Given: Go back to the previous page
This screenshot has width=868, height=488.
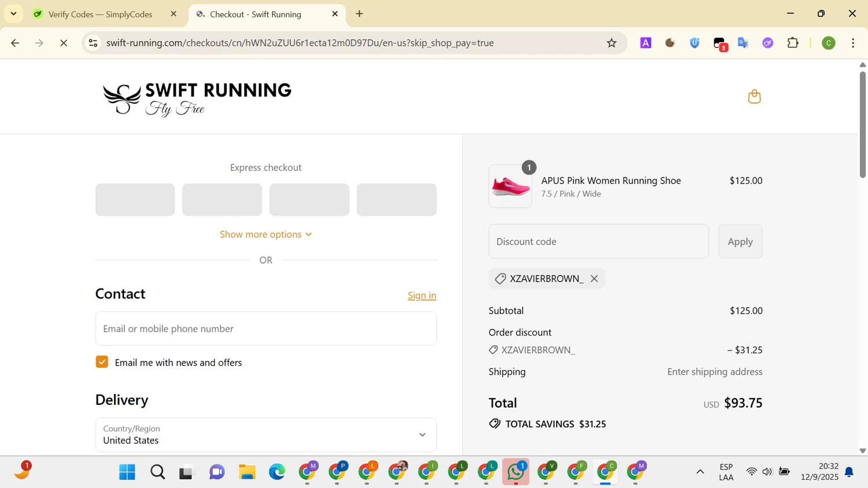Looking at the screenshot, I should click(15, 43).
